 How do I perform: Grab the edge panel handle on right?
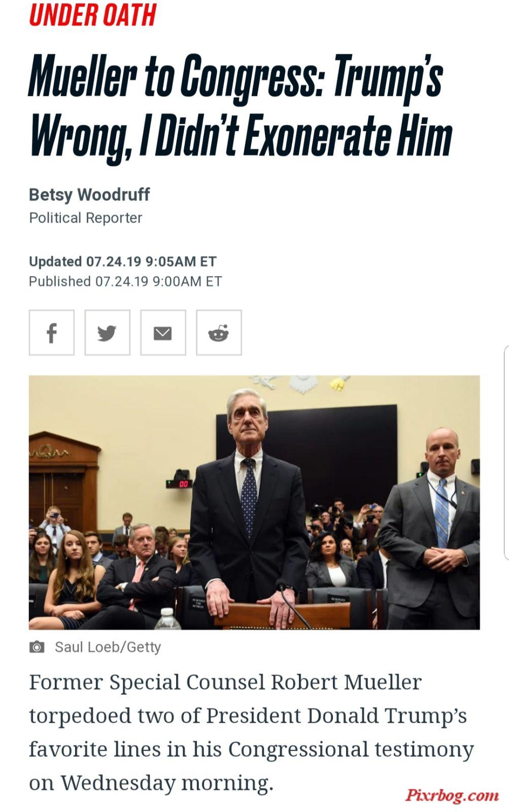point(506,453)
